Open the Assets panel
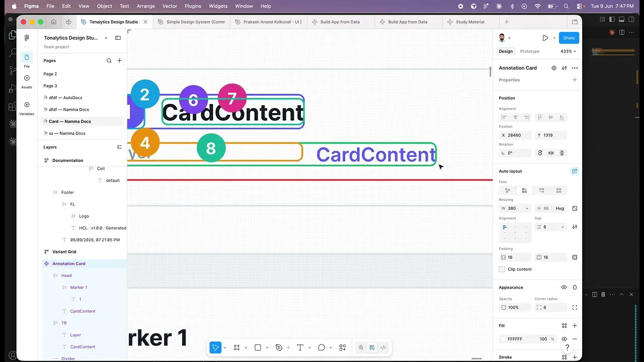The height and width of the screenshot is (362, 644). 27,81
